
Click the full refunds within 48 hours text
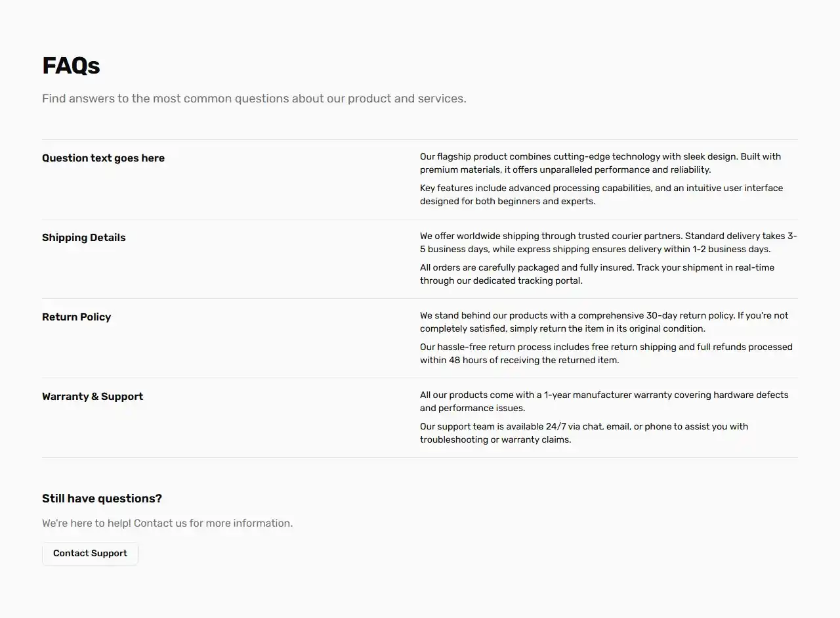pos(606,360)
